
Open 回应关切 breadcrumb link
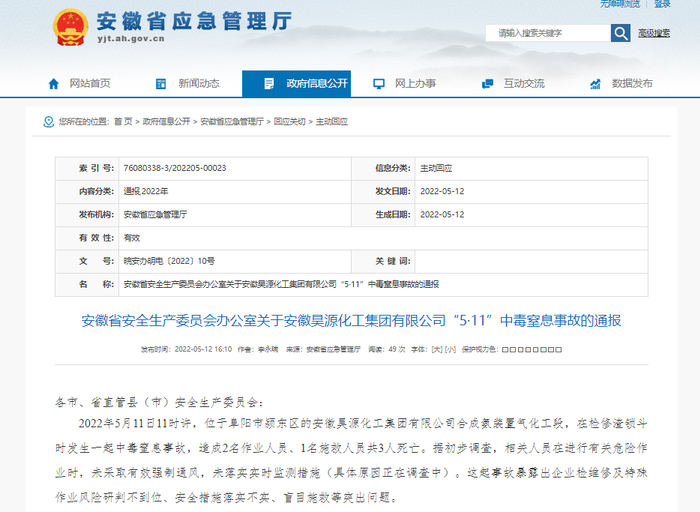click(290, 121)
